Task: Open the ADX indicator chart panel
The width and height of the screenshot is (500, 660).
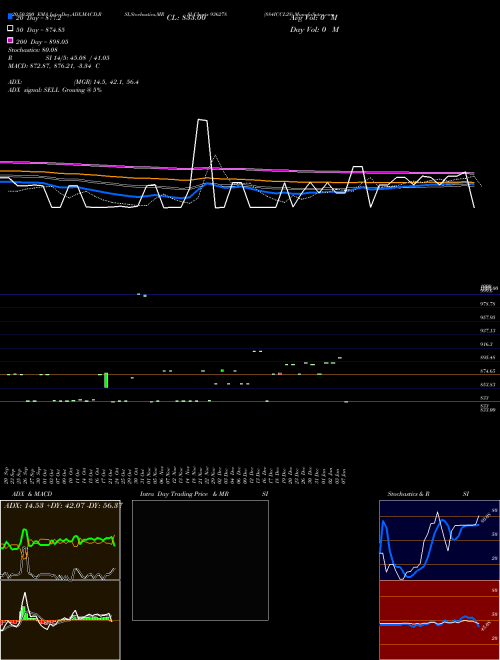Action: [x=60, y=540]
